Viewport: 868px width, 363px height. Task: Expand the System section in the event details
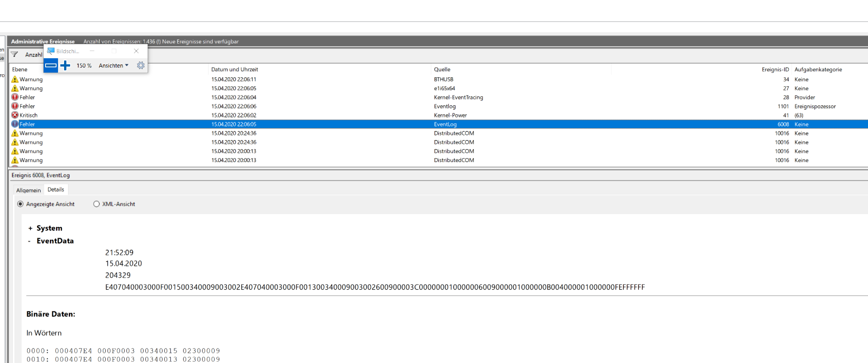31,228
